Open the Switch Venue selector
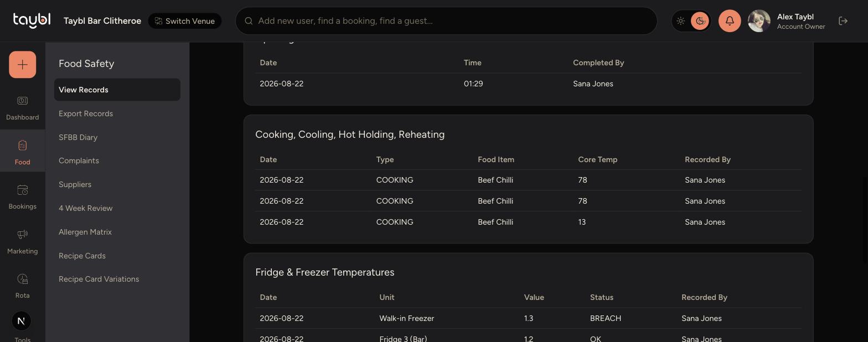Viewport: 868px width, 342px height. [x=185, y=21]
